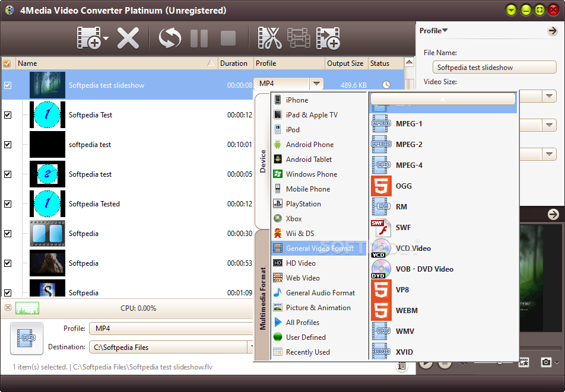
Task: Click the snapshot camera icon
Action: pos(546,362)
